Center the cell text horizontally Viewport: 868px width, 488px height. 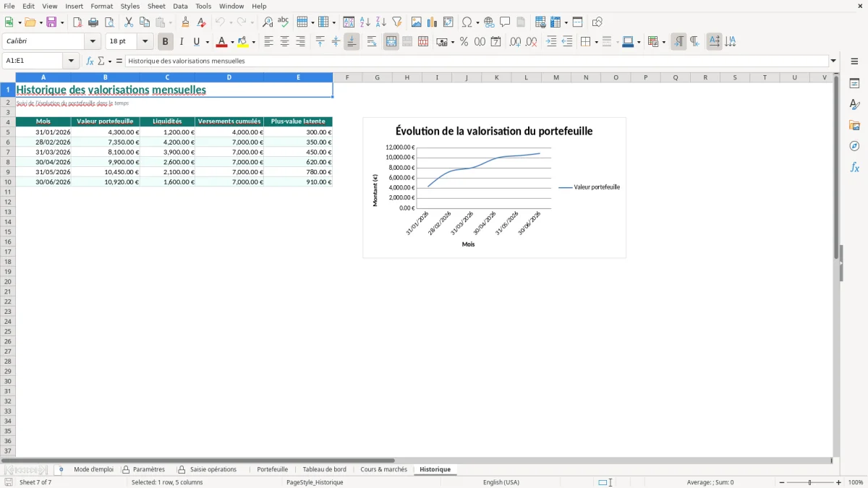(284, 42)
